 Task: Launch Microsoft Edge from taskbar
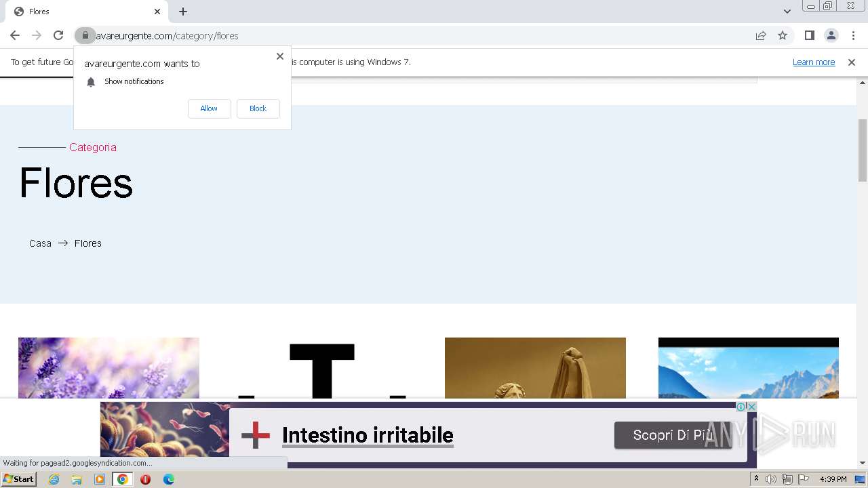(x=168, y=479)
